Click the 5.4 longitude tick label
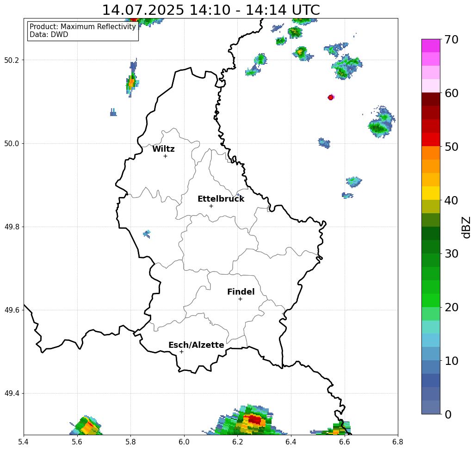 [24, 442]
